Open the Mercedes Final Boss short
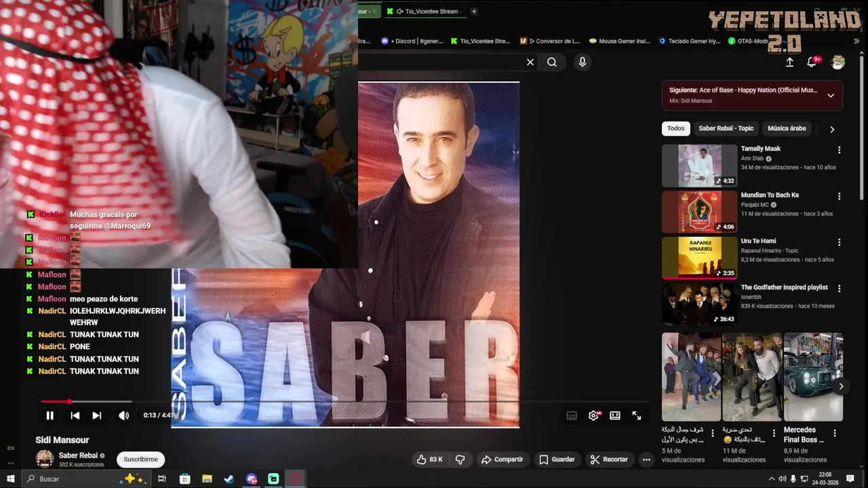The width and height of the screenshot is (868, 488). point(813,377)
